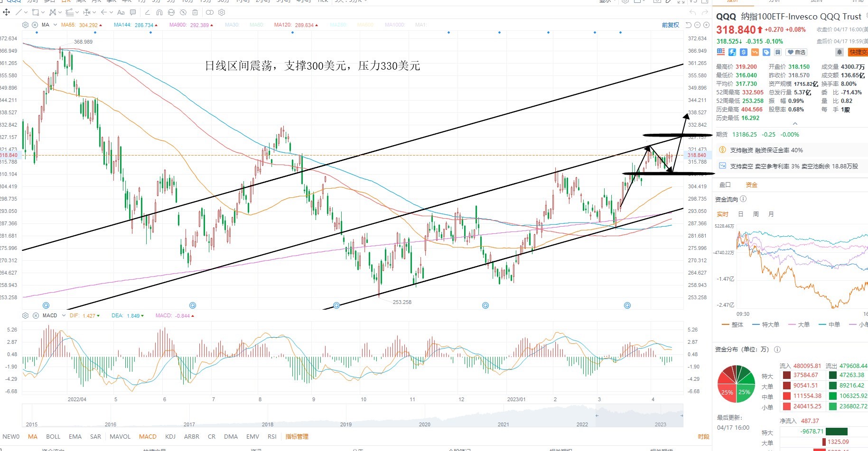The width and height of the screenshot is (868, 451).
Task: Open drawing toolbar settings gear
Action: tap(222, 12)
